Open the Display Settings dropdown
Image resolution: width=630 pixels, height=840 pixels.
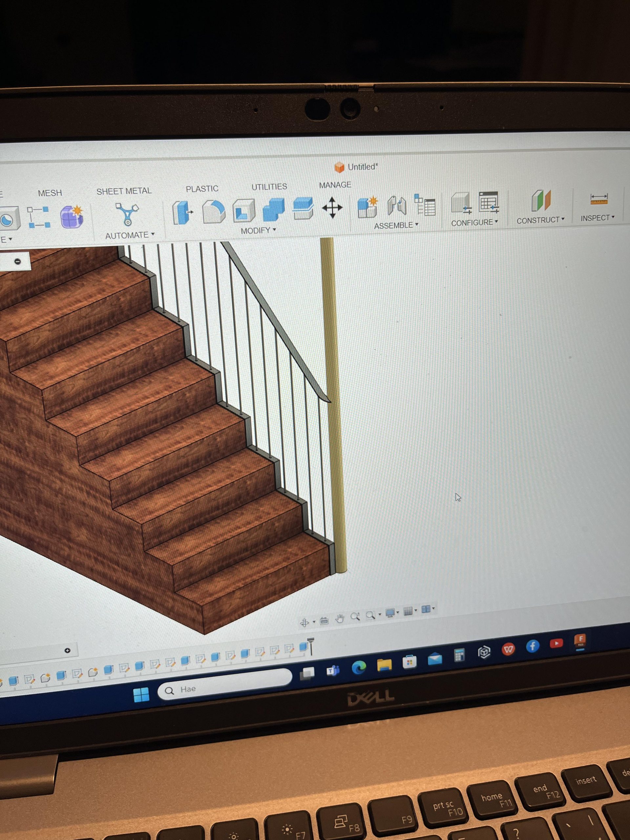[391, 613]
